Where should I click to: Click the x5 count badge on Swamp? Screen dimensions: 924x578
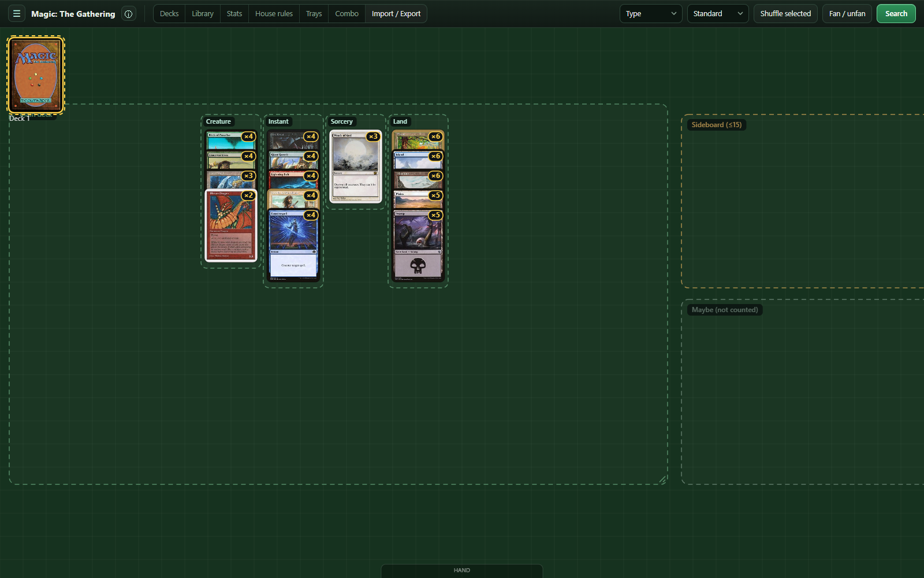435,215
